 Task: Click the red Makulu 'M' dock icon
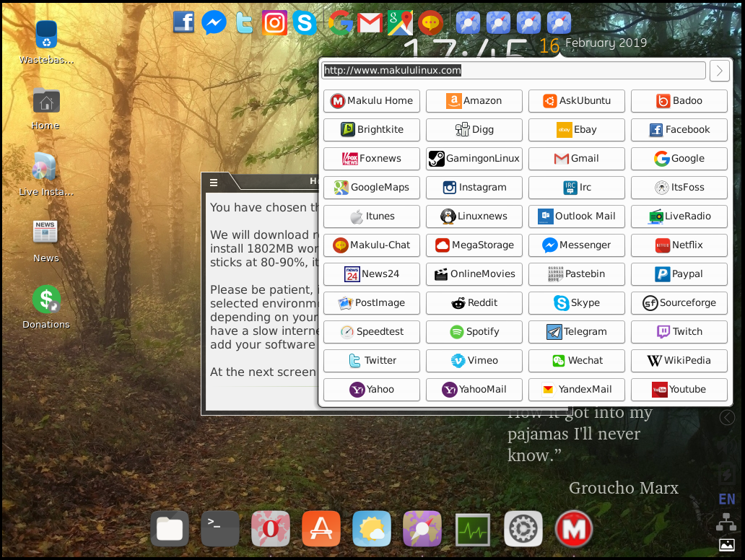(573, 528)
